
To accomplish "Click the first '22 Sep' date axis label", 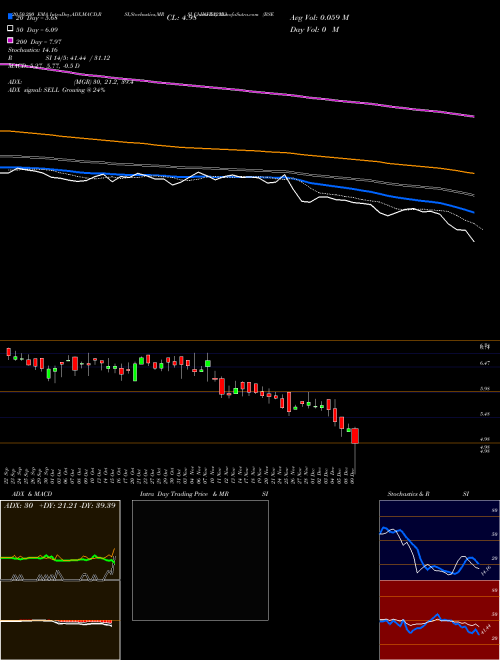I will [x=7, y=475].
